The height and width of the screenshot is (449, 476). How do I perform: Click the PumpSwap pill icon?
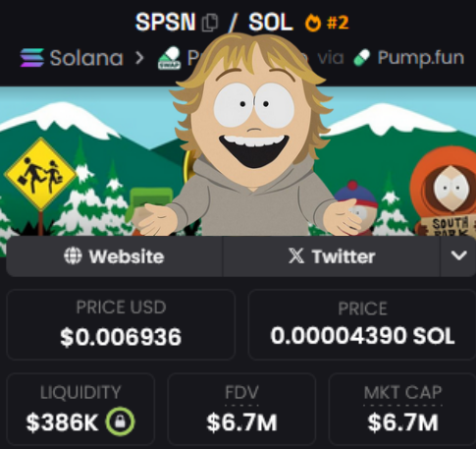pyautogui.click(x=169, y=58)
